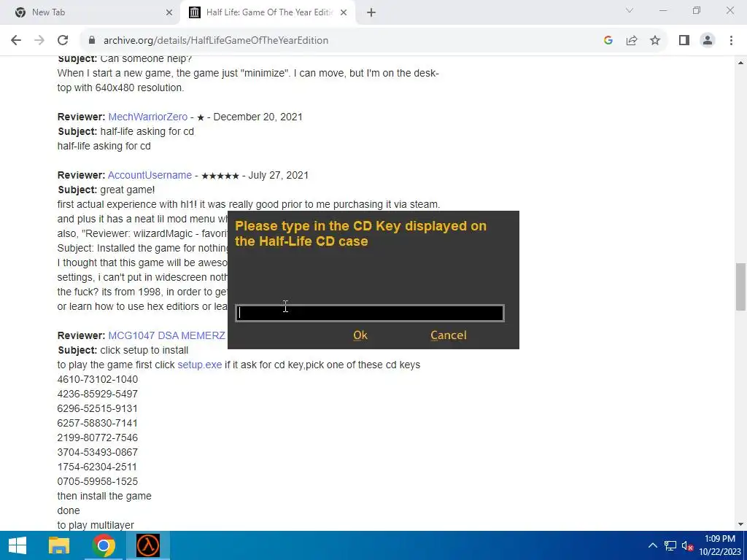The height and width of the screenshot is (560, 747).
Task: Open the Windows Start menu
Action: (x=18, y=545)
